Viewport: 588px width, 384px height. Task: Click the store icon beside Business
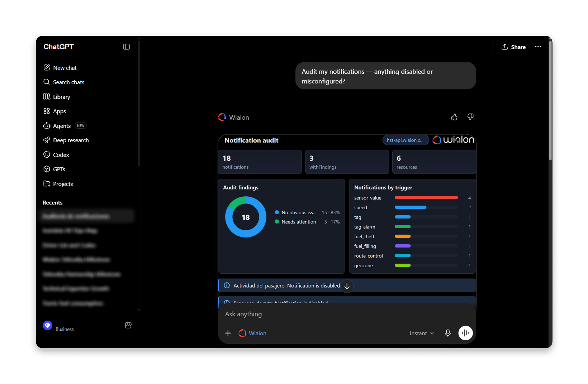tap(128, 325)
